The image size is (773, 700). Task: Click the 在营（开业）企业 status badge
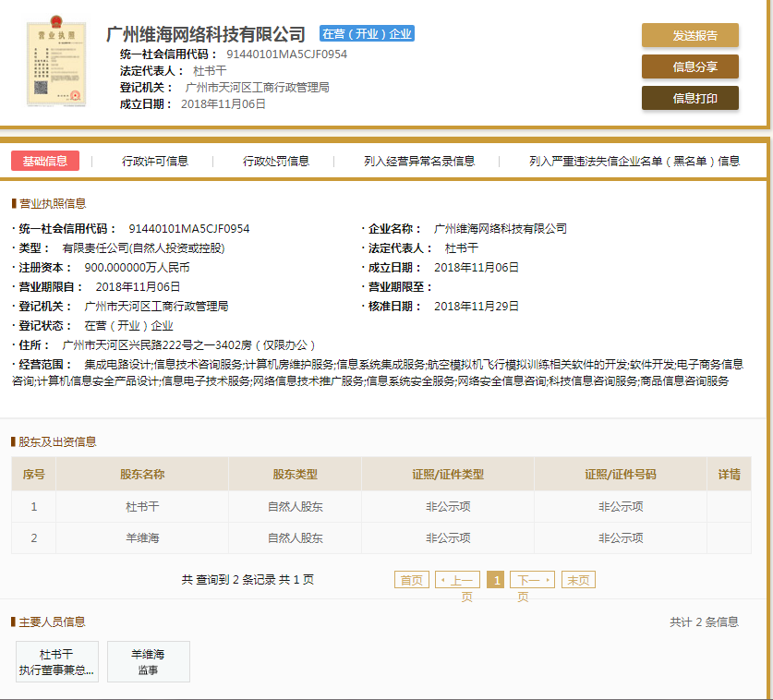366,32
